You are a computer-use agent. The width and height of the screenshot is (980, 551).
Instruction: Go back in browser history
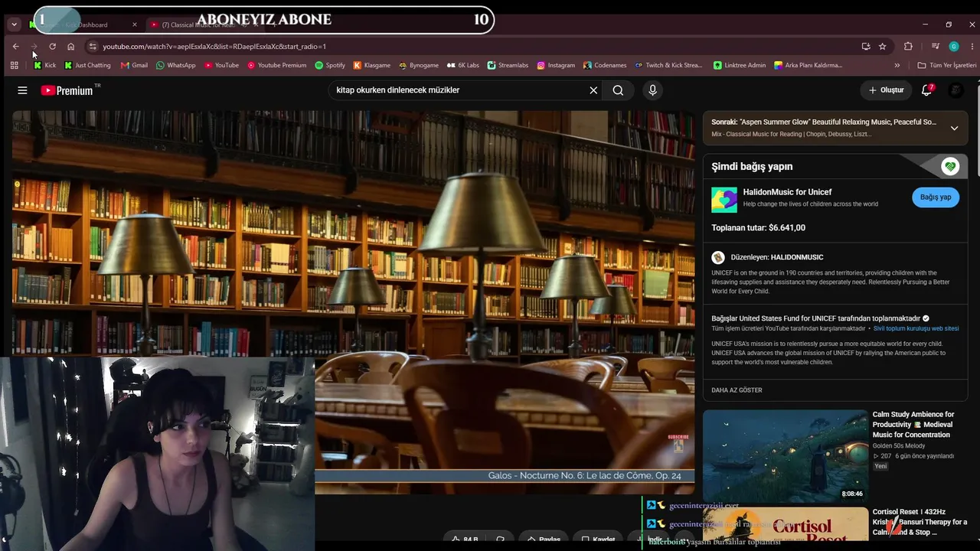pyautogui.click(x=15, y=46)
